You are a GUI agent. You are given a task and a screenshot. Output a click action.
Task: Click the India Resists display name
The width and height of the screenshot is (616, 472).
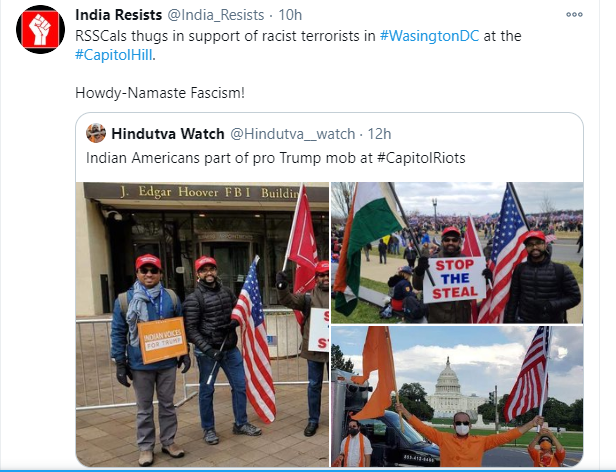coord(118,15)
